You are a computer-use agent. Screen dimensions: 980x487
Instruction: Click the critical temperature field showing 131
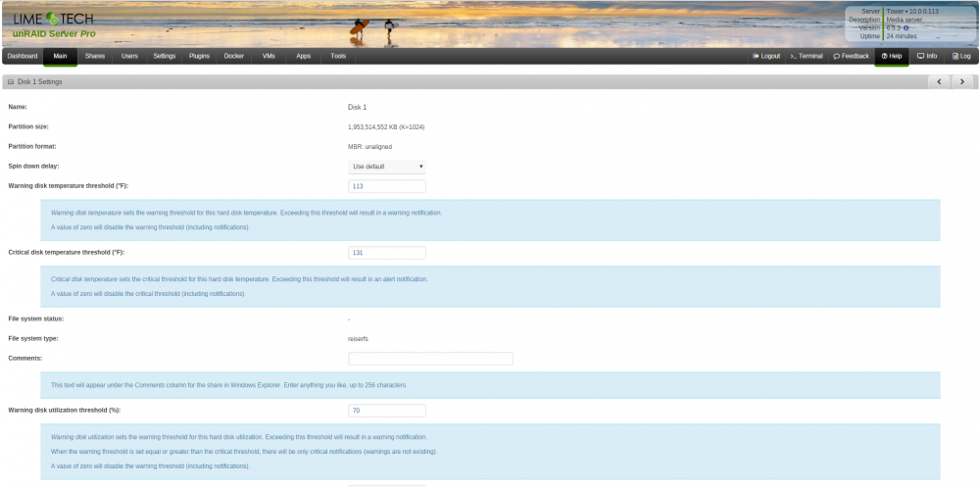click(387, 253)
